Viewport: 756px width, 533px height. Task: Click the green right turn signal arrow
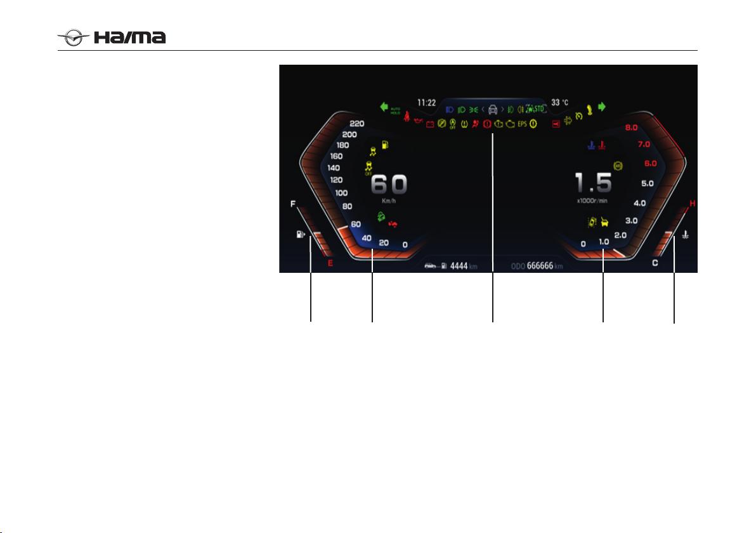tap(602, 107)
